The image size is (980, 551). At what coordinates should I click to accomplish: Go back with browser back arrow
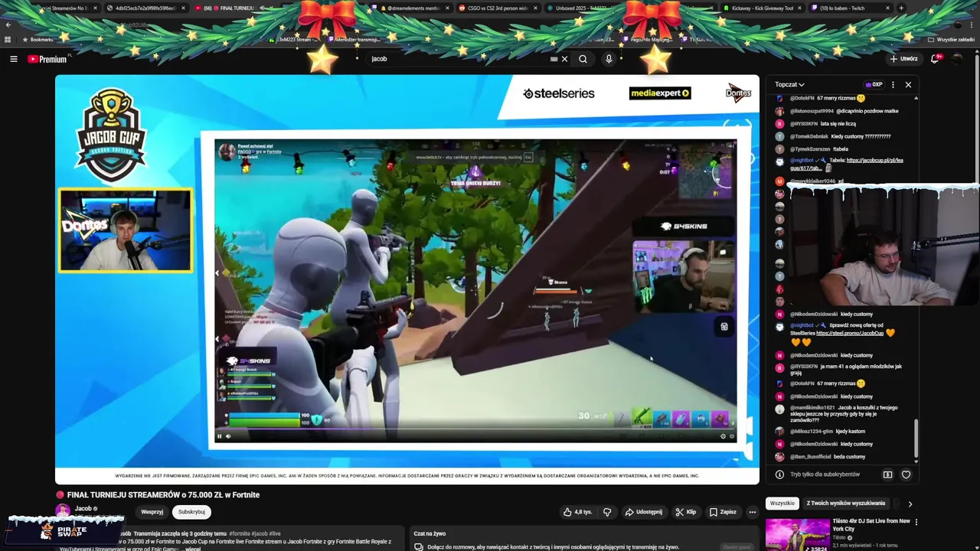(8, 24)
